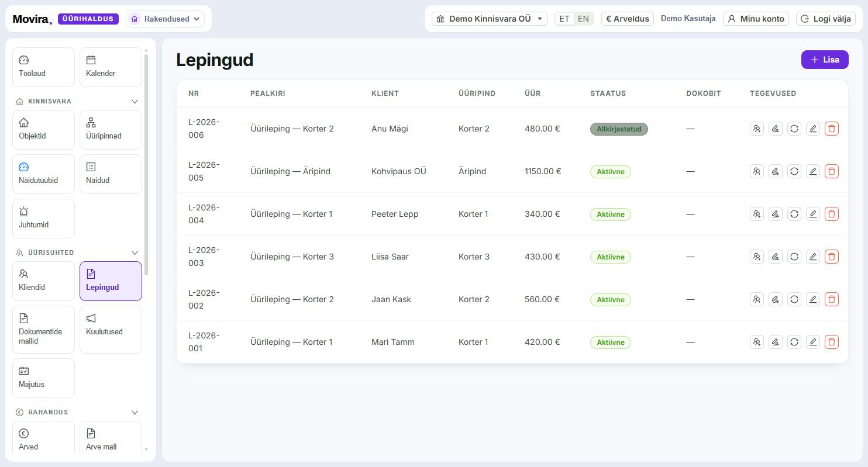Open the signature icon for Anu Mägi's contract
This screenshot has width=868, height=467.
(x=776, y=129)
